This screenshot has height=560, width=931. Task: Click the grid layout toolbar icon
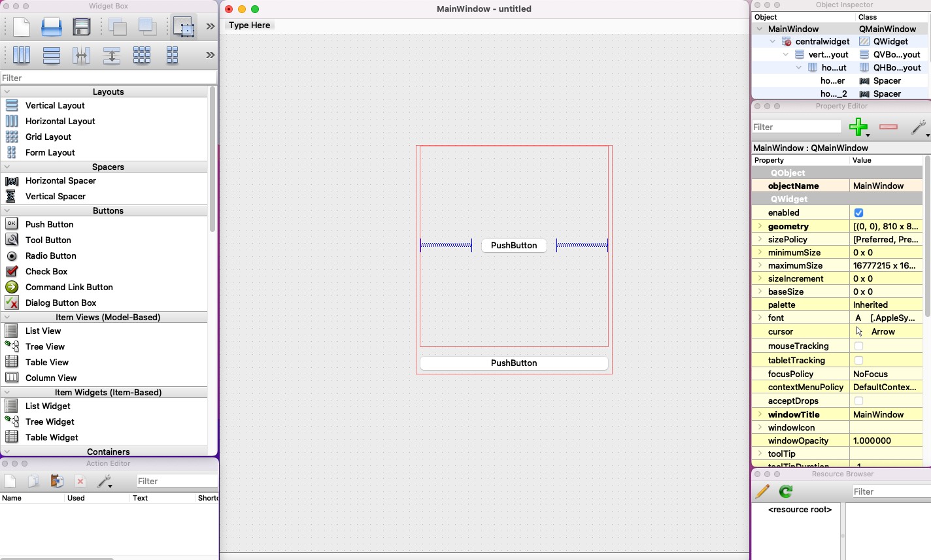(141, 56)
